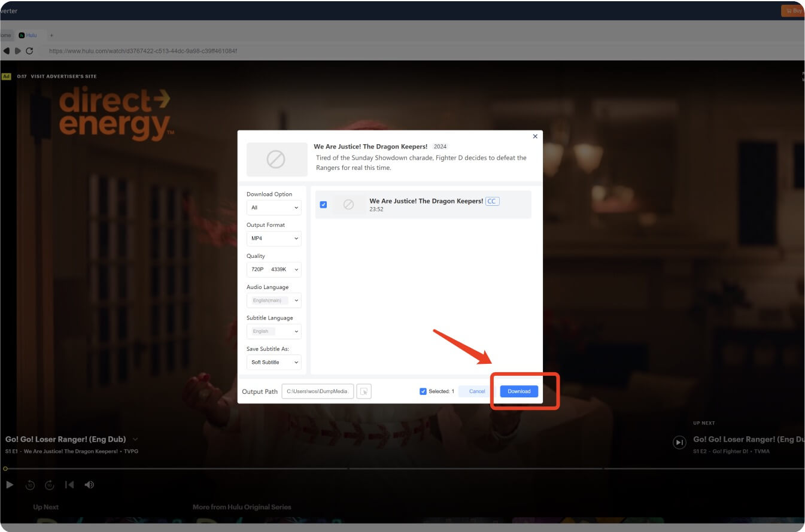Open the Subtitle Language dropdown
805x532 pixels.
274,331
